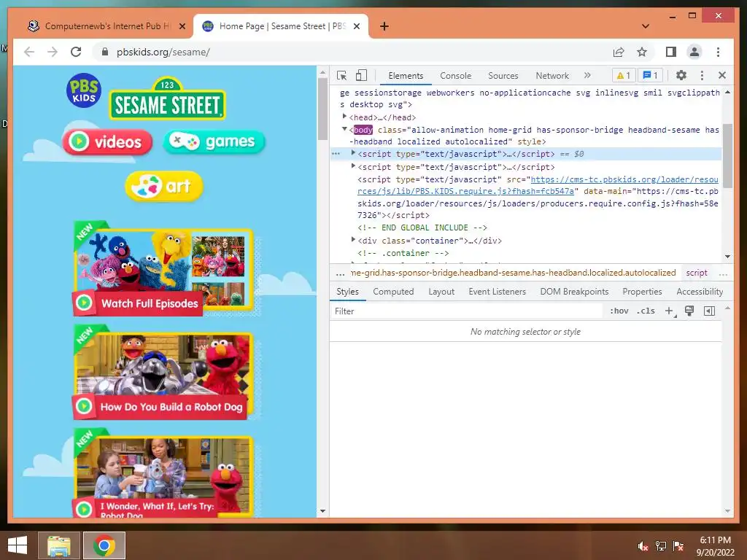This screenshot has height=560, width=747.
Task: Expand the selected script element
Action: click(x=353, y=153)
